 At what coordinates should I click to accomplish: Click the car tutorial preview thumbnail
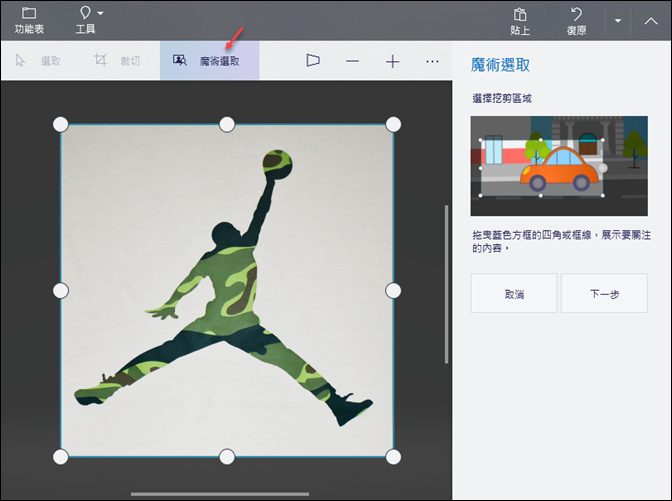(559, 166)
